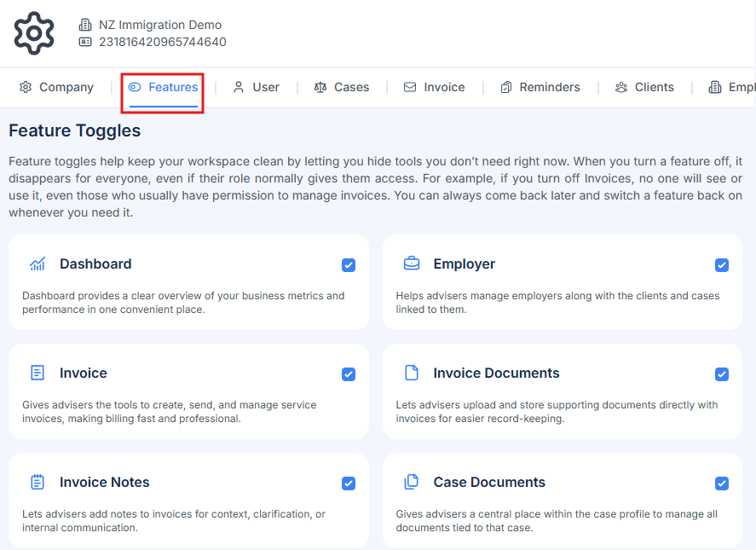Click the Employer briefcase icon
The width and height of the screenshot is (756, 550).
coord(412,264)
